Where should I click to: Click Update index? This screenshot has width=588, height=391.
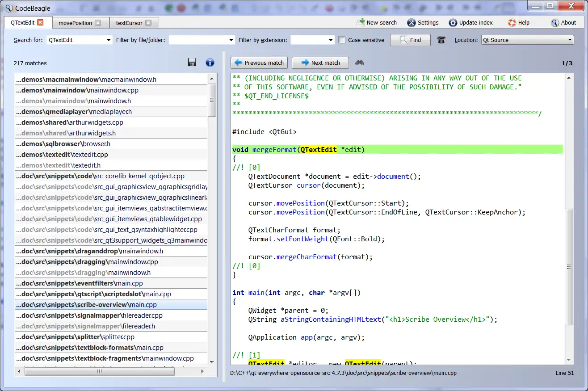[x=471, y=22]
